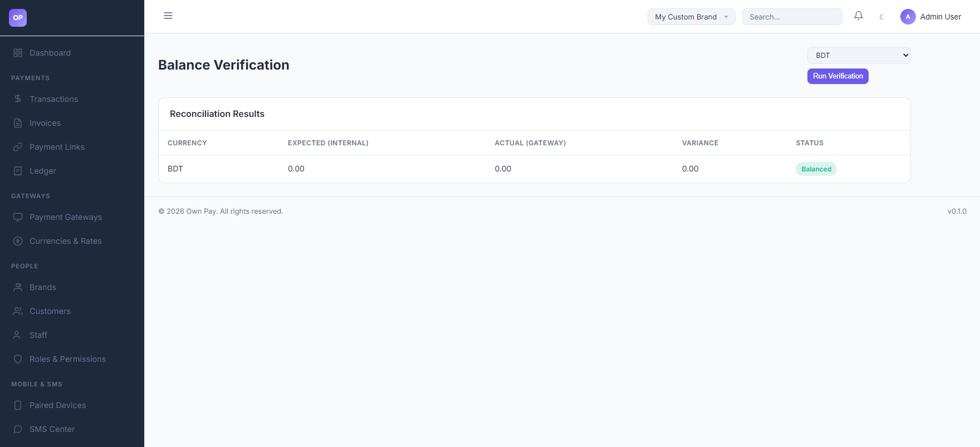980x447 pixels.
Task: Click the Reconciliation Results heading
Action: coord(217,114)
